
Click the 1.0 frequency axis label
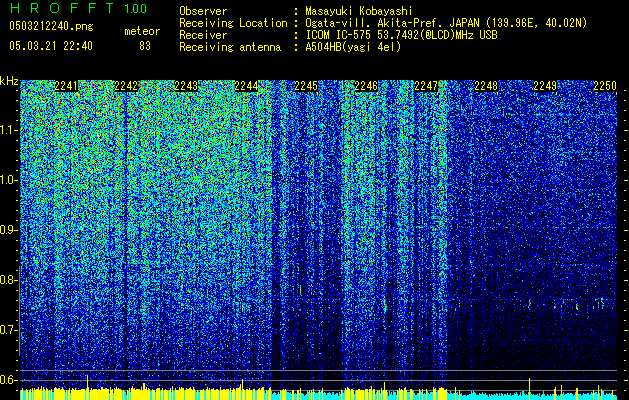[9, 181]
